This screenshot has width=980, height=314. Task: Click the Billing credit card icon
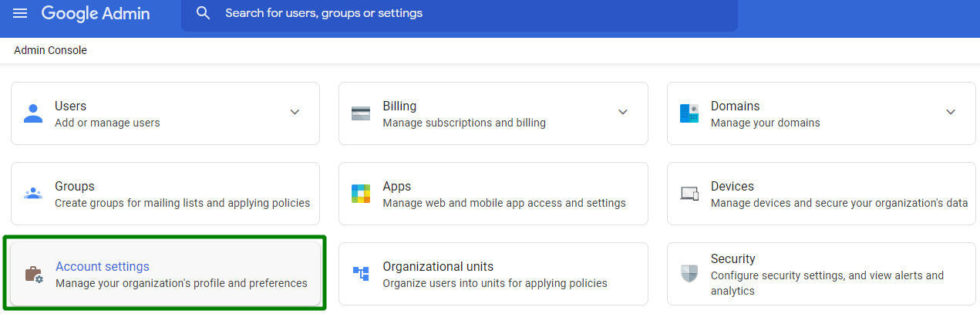pyautogui.click(x=361, y=113)
